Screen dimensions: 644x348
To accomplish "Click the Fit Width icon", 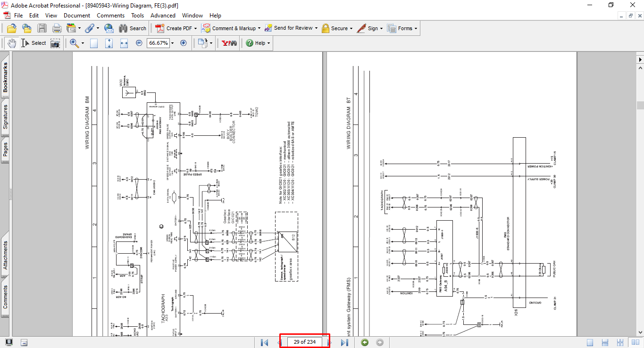I will [124, 43].
